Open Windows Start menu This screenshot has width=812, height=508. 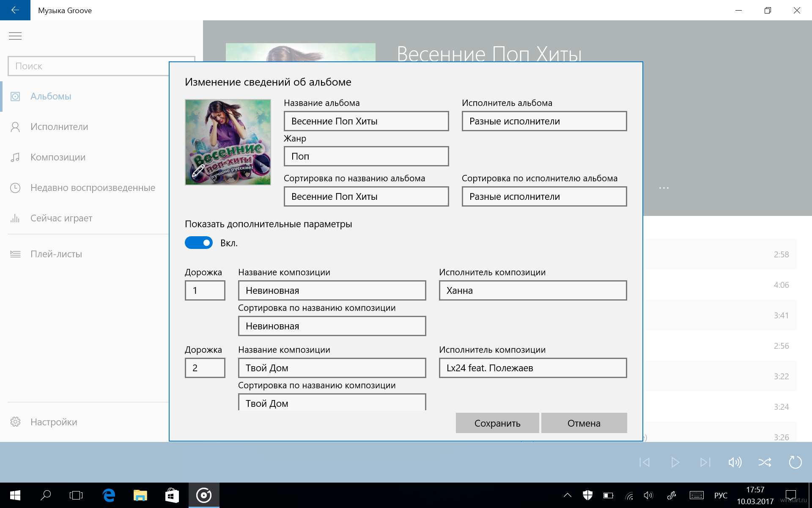tap(15, 495)
